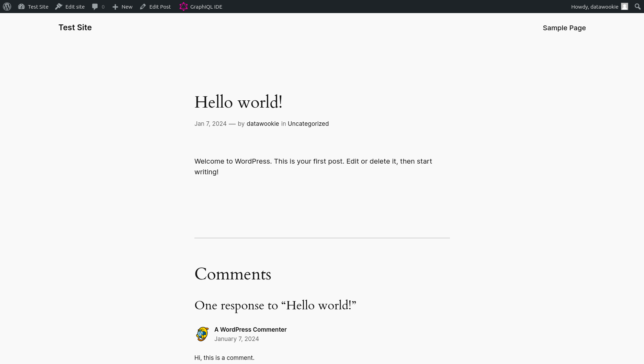Click the avatar next to Howdy, datawookie
Screen dimensions: 644x364
(x=624, y=7)
